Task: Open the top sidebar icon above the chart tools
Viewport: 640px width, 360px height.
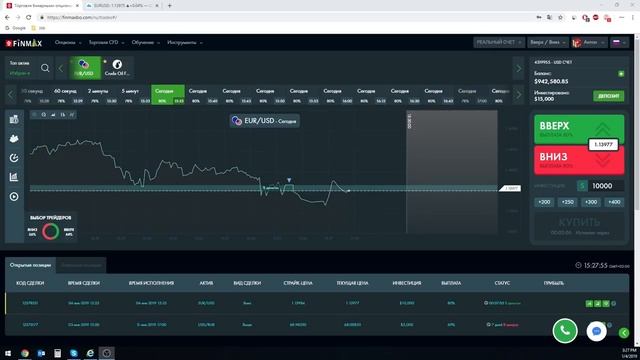Action: pos(14,120)
